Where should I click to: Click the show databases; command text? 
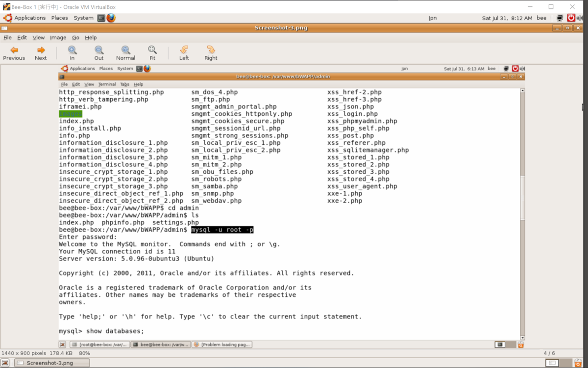[x=115, y=331]
